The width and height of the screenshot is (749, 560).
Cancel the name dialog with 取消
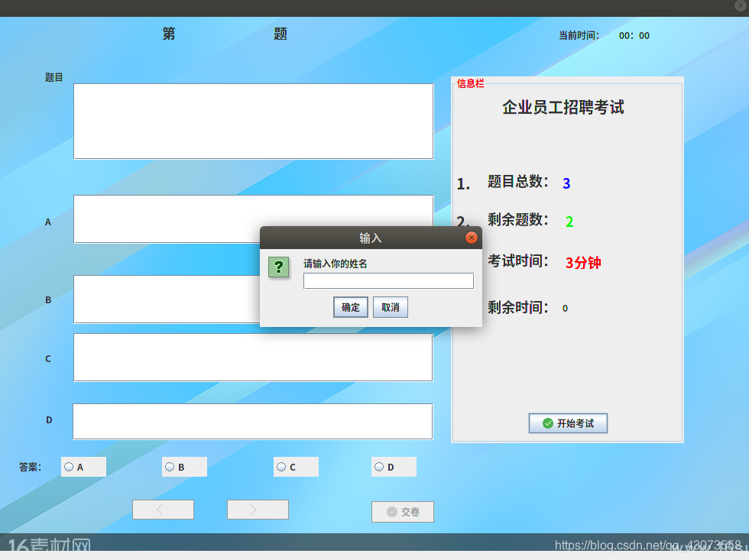point(391,307)
